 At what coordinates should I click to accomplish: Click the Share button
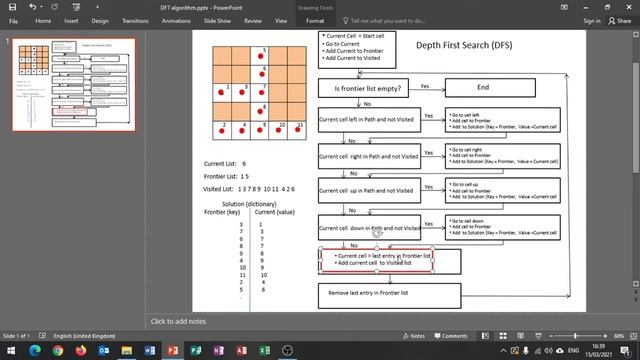click(x=620, y=21)
